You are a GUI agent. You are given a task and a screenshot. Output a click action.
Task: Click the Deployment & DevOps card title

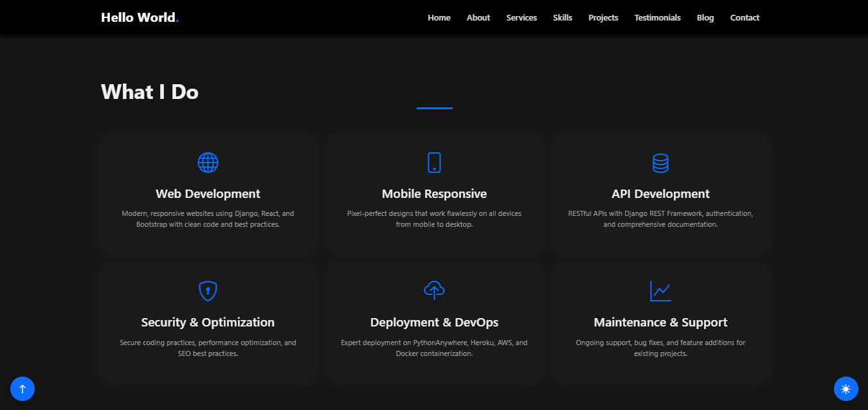point(434,322)
